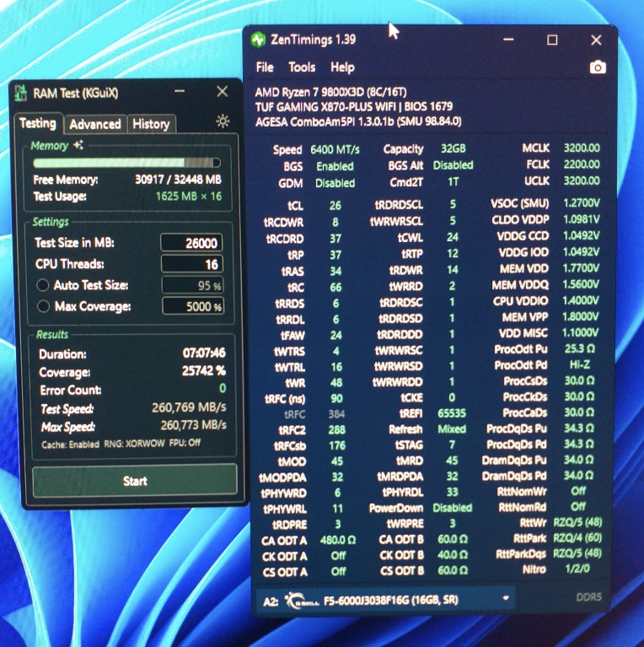This screenshot has width=644, height=647.
Task: Click the RNG: XORWOW status text
Action: tap(134, 444)
